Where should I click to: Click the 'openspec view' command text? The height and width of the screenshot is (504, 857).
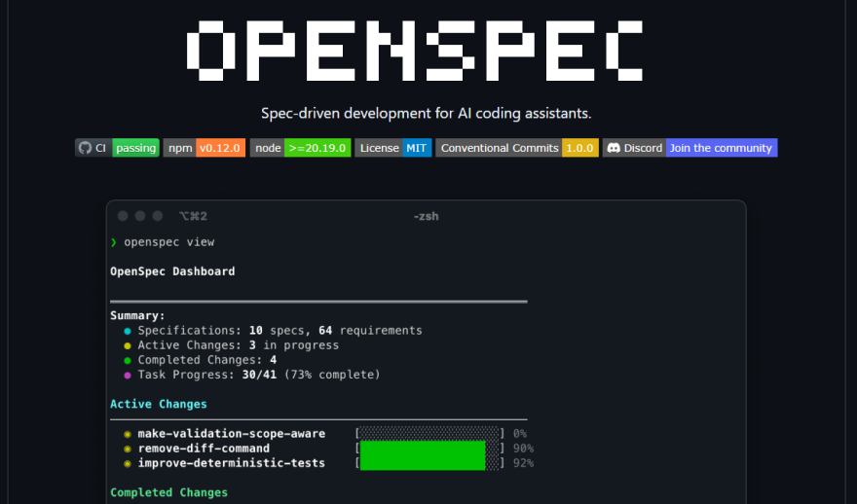pos(168,242)
